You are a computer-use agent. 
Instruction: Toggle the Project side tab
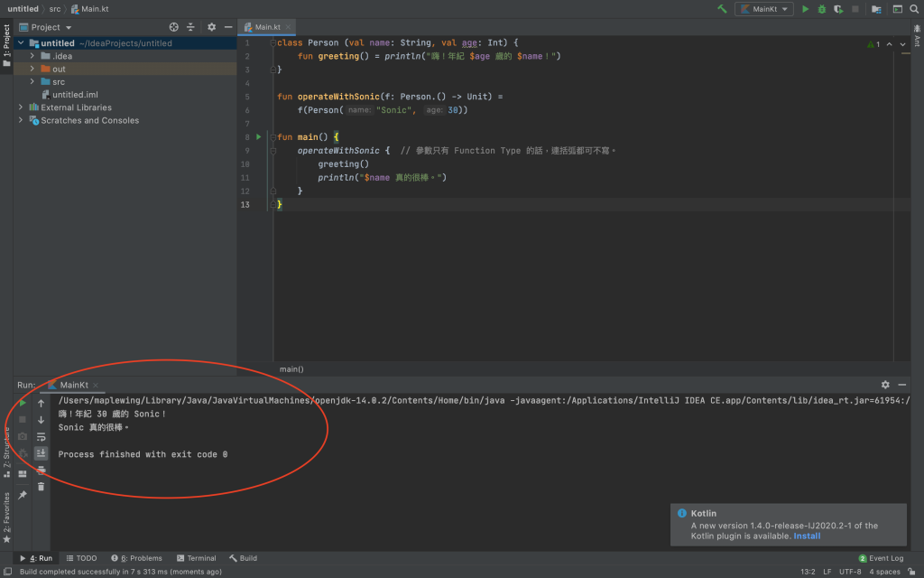point(6,45)
